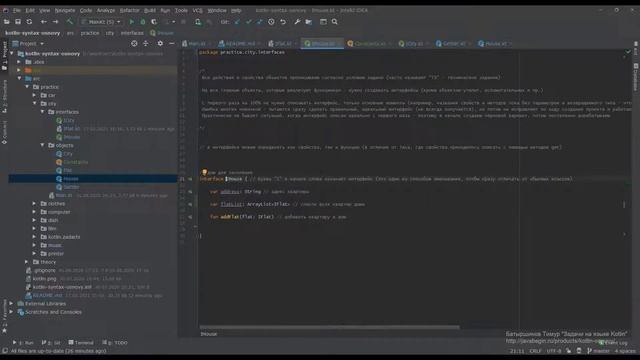Screen dimensions: 640x360
Task: Open the Terminal tool window
Action: click(81, 343)
